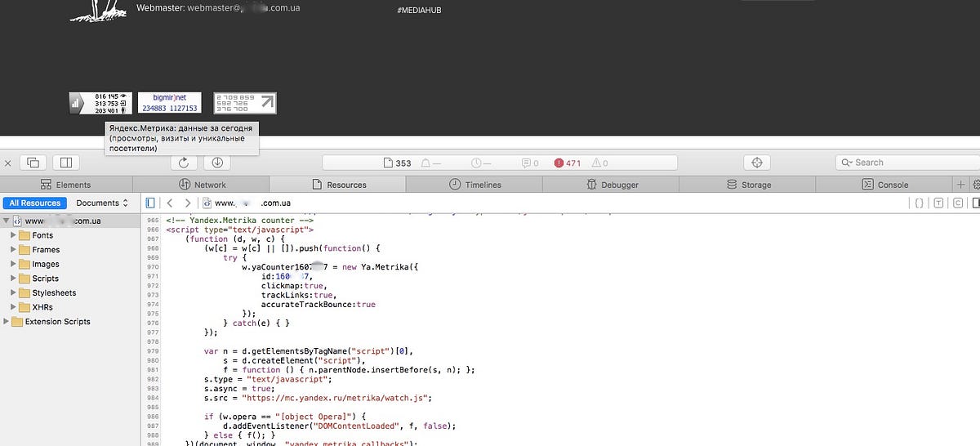
Task: Click the undock inspector window icon
Action: 33,163
